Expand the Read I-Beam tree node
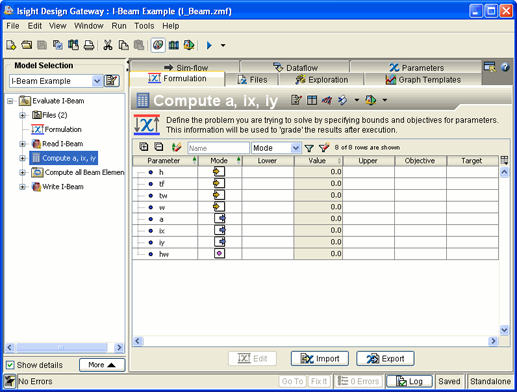 tap(22, 144)
